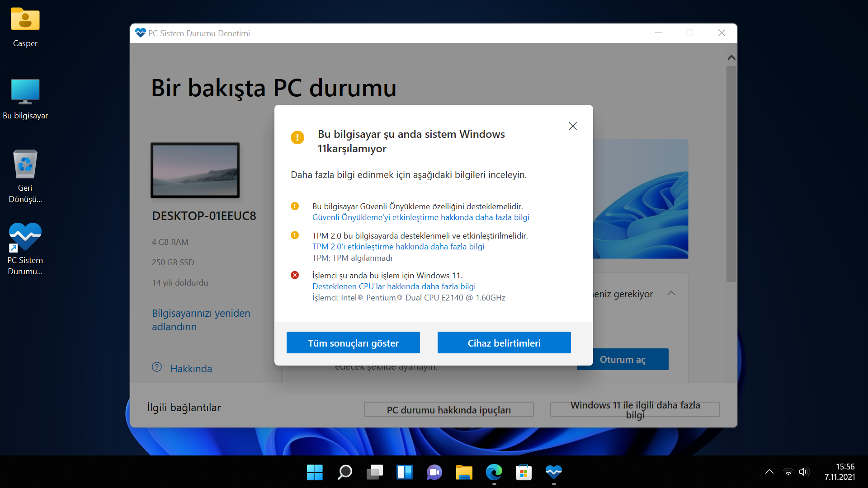868x488 pixels.
Task: Click the scrollbar up arrow
Action: 731,58
